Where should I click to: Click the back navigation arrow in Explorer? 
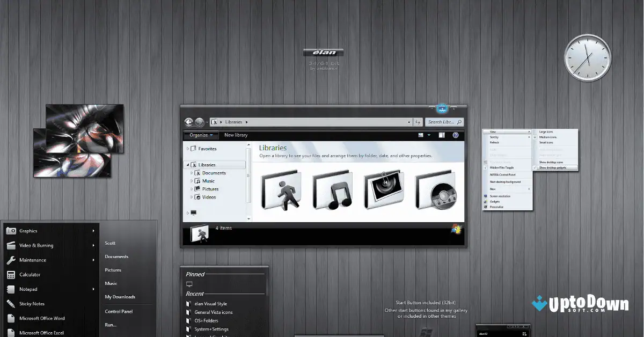coord(188,122)
